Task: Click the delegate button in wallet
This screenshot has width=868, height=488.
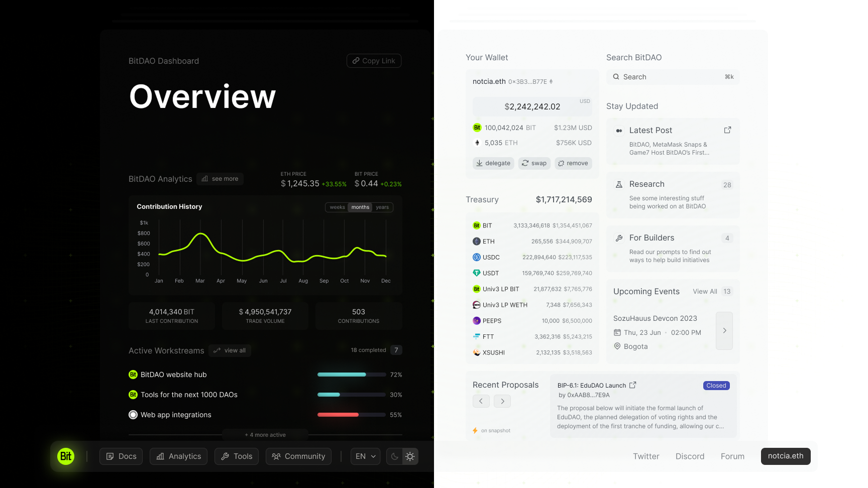Action: [493, 163]
